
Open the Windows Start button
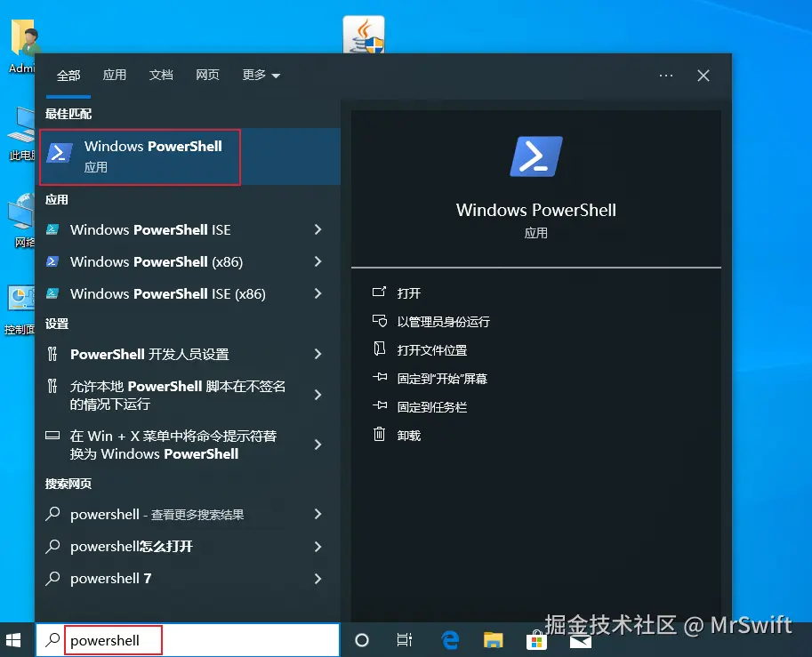click(x=12, y=640)
